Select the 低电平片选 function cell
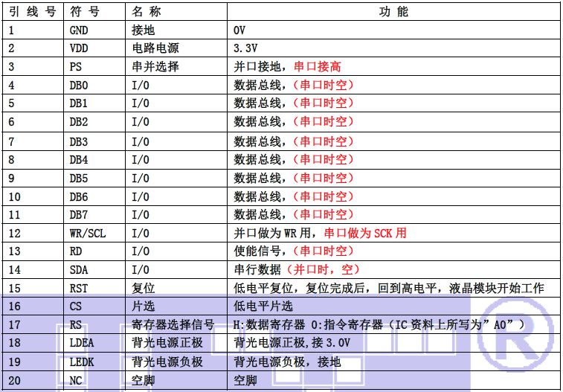 click(x=263, y=306)
